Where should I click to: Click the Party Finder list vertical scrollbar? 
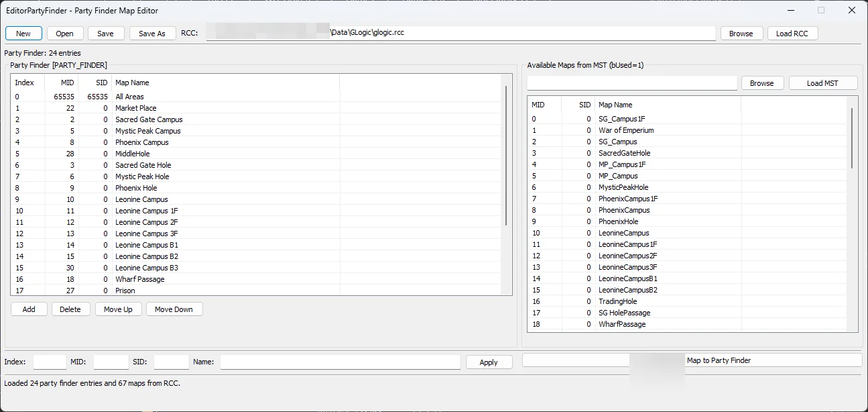pyautogui.click(x=506, y=155)
